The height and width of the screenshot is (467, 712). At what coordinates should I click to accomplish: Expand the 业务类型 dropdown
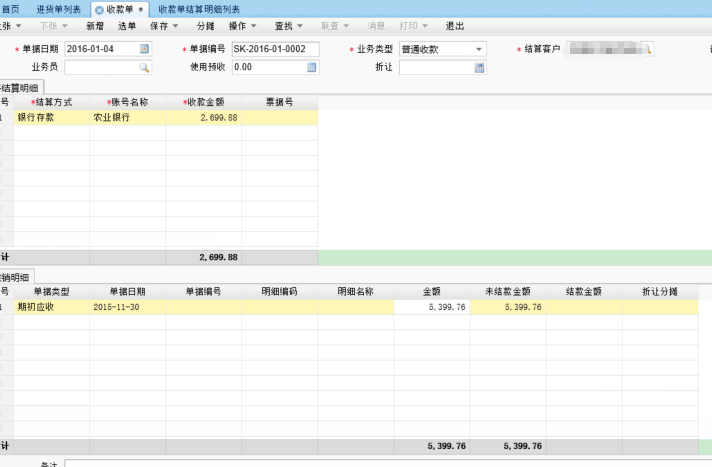[x=479, y=49]
